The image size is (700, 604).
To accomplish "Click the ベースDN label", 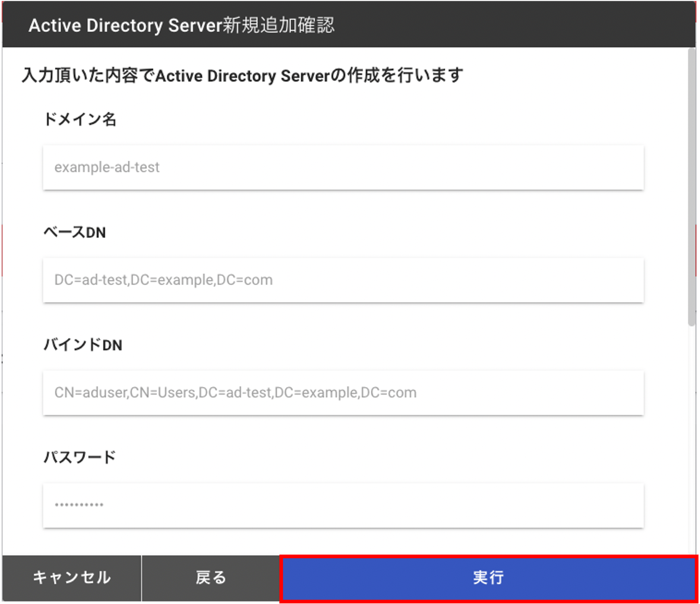I will (75, 232).
